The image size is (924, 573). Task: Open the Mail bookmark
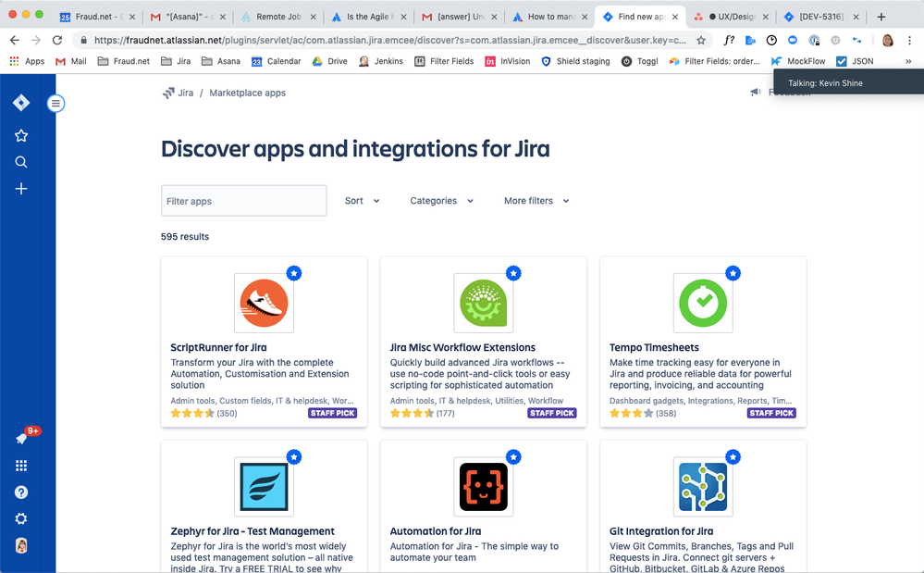70,61
